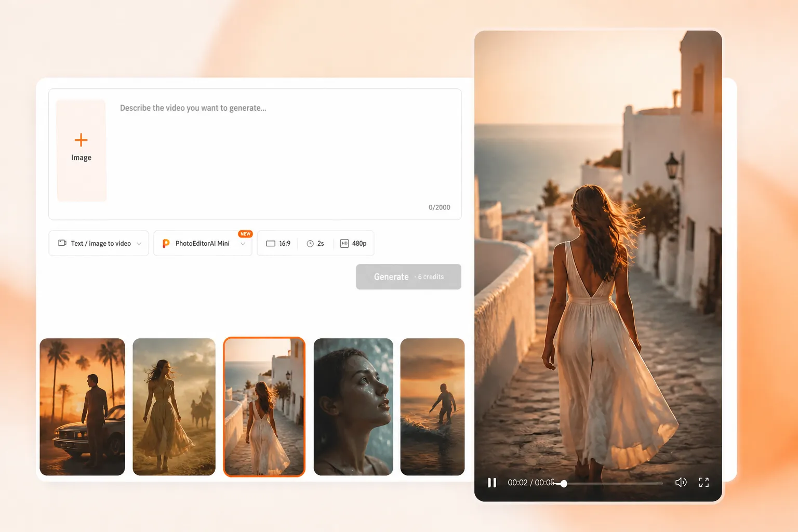Viewport: 798px width, 532px height.
Task: Select the highlighted woman walking alley thumbnail
Action: [x=264, y=407]
